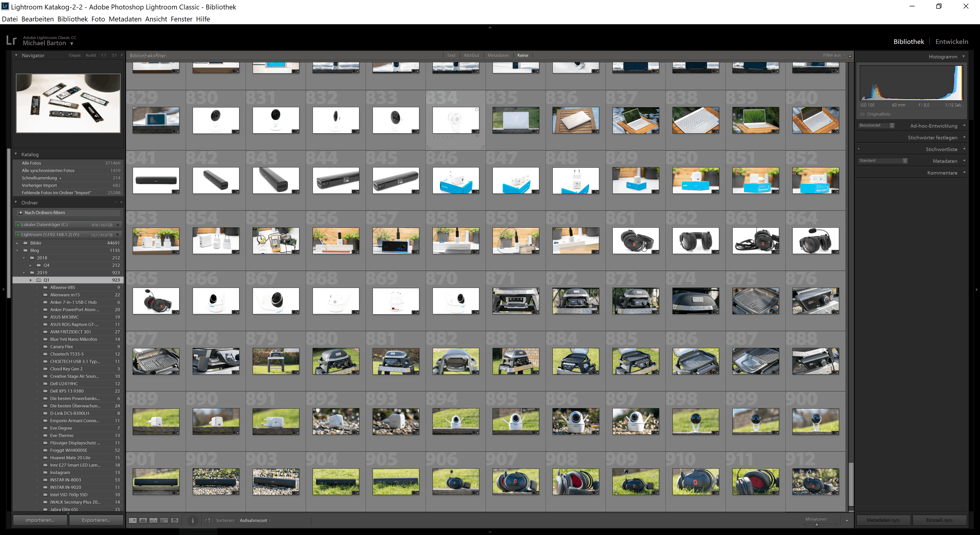Click Metadaten syn. button
The width and height of the screenshot is (980, 535).
[x=883, y=520]
